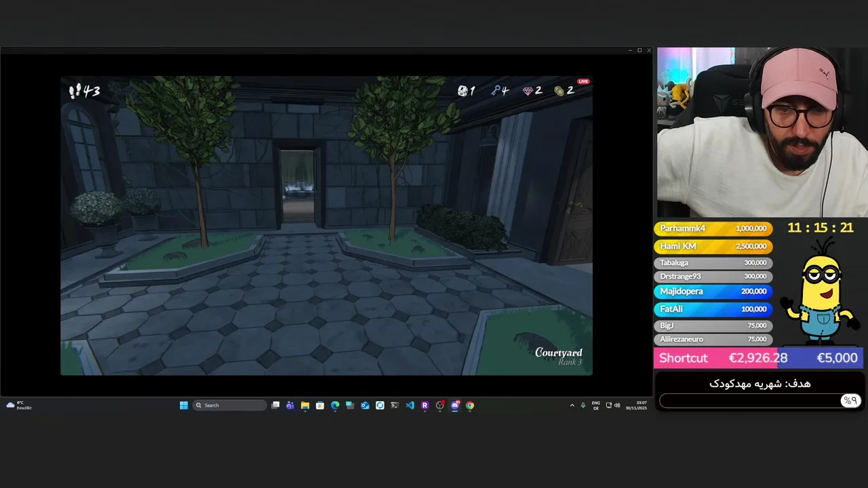Launch Microsoft Edge from the taskbar
Image resolution: width=868 pixels, height=488 pixels.
pyautogui.click(x=335, y=405)
